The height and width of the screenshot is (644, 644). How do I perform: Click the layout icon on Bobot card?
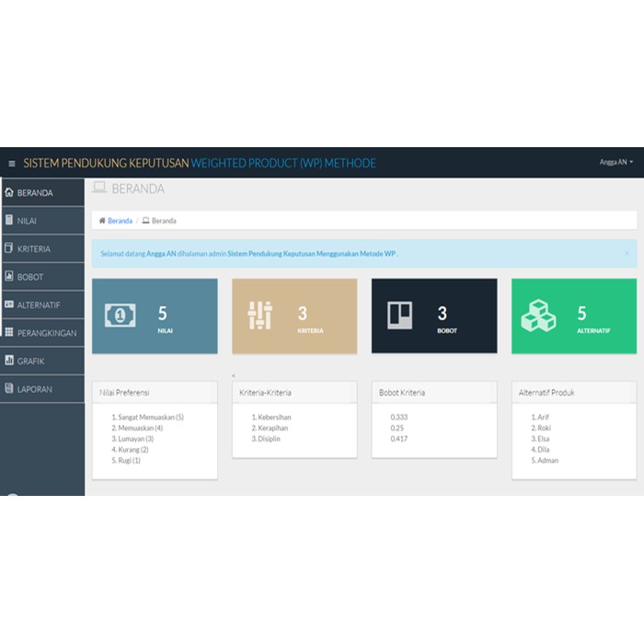pyautogui.click(x=399, y=316)
